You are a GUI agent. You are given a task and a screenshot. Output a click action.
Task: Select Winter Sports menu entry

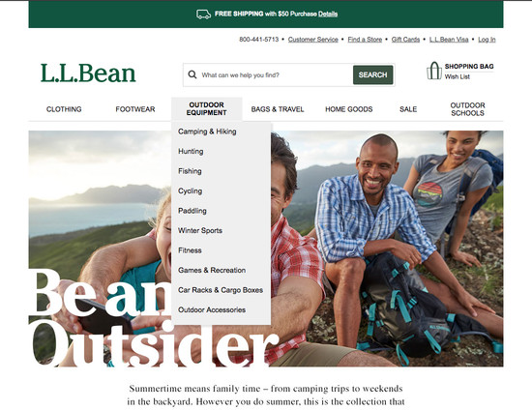pyautogui.click(x=200, y=230)
